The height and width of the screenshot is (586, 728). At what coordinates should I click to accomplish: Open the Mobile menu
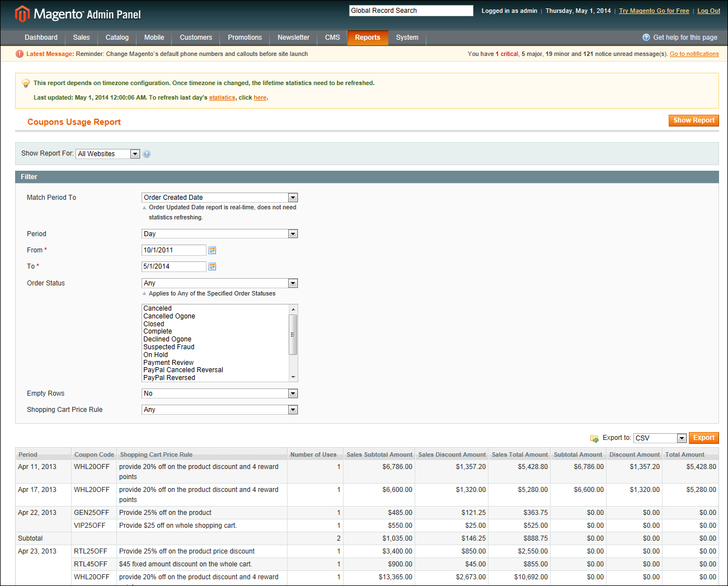pos(154,37)
